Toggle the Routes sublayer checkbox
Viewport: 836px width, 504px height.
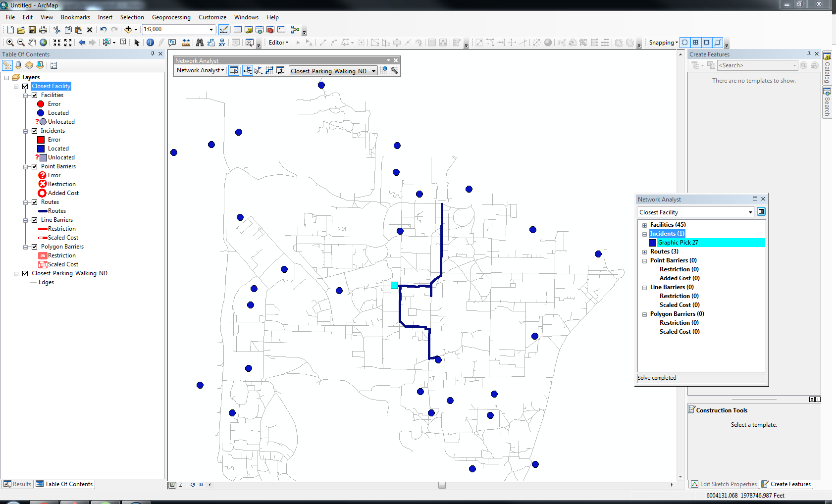click(35, 202)
